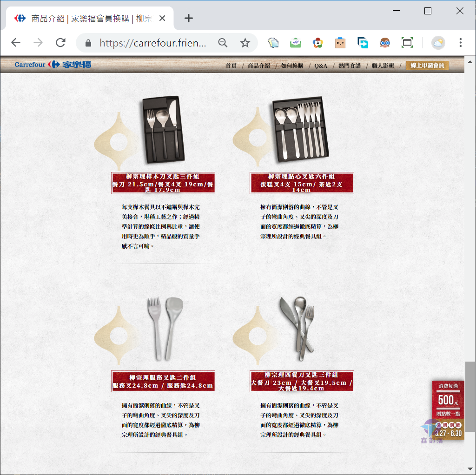476x475 pixels.
Task: Open the glasses-face avatar extension
Action: tap(385, 43)
